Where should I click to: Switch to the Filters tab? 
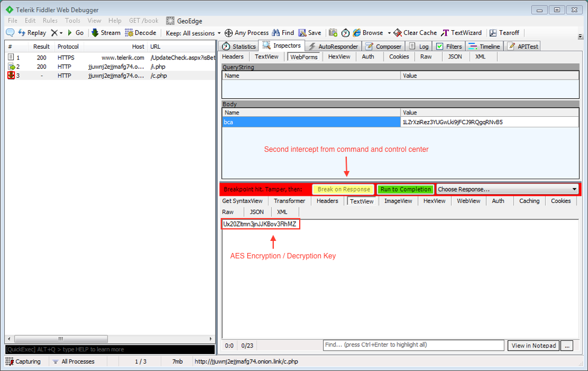coord(449,46)
